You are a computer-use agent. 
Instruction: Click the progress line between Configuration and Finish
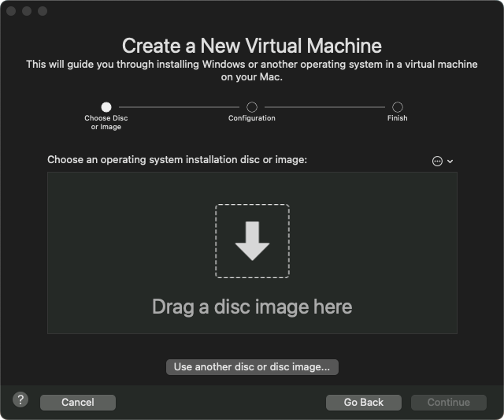coord(324,106)
